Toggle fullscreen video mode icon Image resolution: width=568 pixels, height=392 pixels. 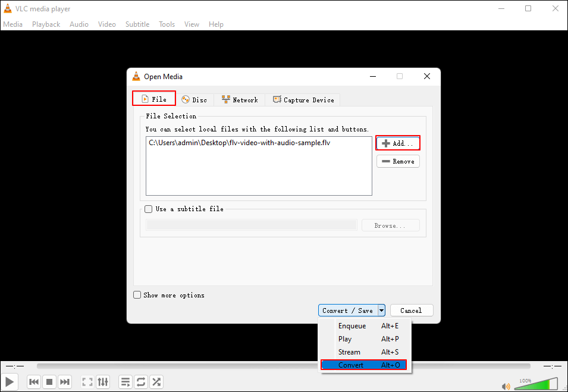[87, 382]
